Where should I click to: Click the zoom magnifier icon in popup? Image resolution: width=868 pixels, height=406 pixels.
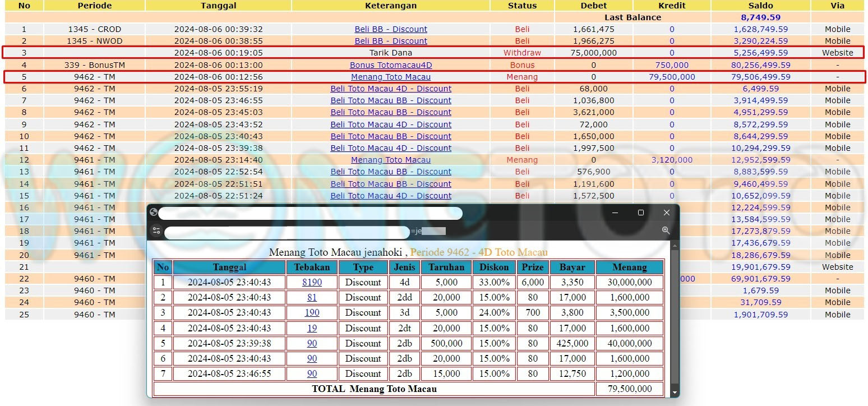[666, 230]
